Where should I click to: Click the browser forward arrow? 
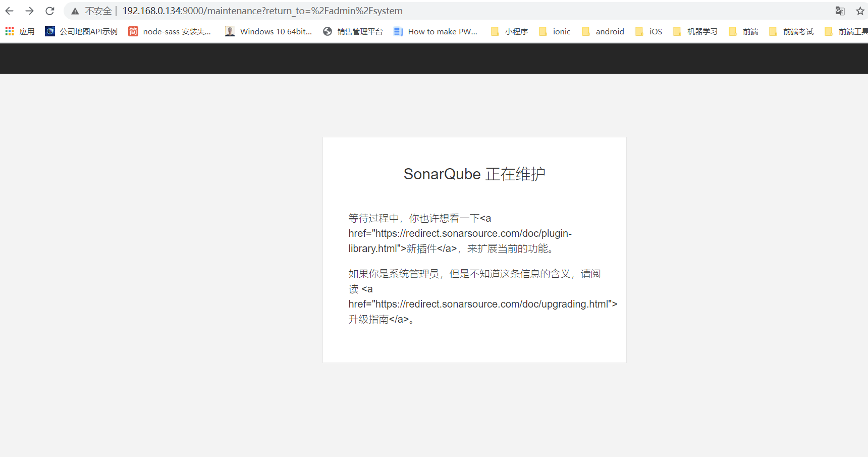[29, 11]
